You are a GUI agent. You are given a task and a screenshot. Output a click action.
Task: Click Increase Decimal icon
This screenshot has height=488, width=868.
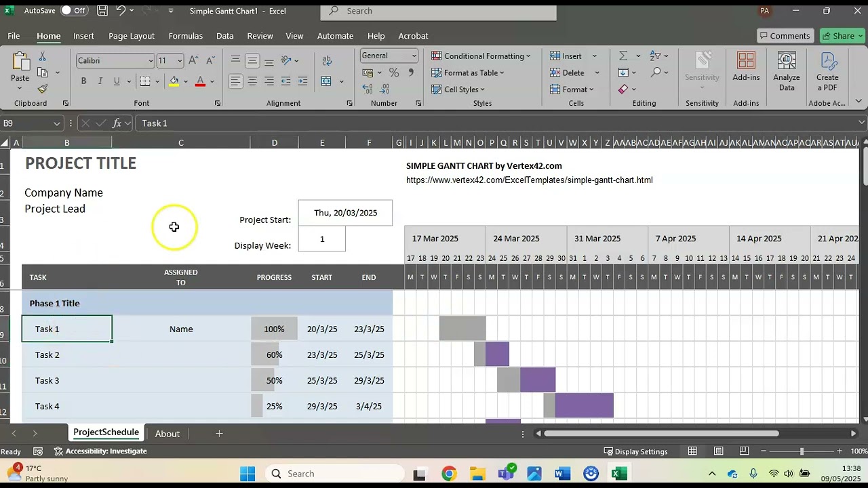[x=368, y=89]
